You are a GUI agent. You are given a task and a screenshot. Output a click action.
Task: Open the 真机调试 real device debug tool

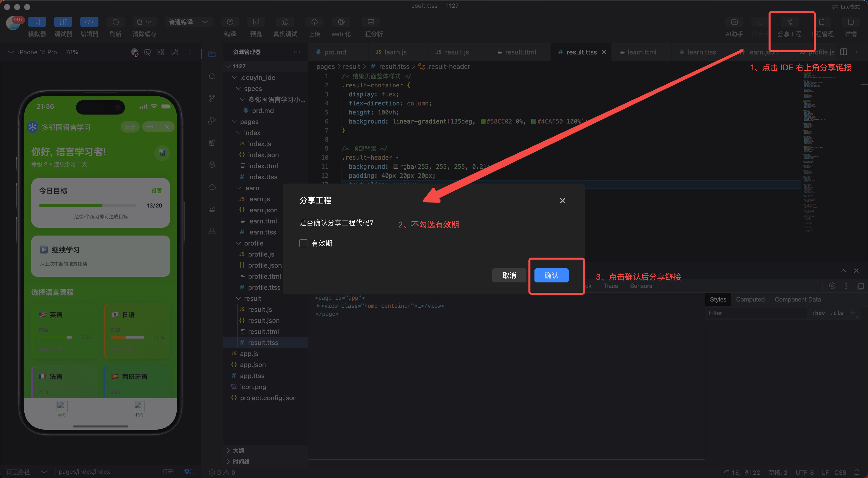point(285,22)
